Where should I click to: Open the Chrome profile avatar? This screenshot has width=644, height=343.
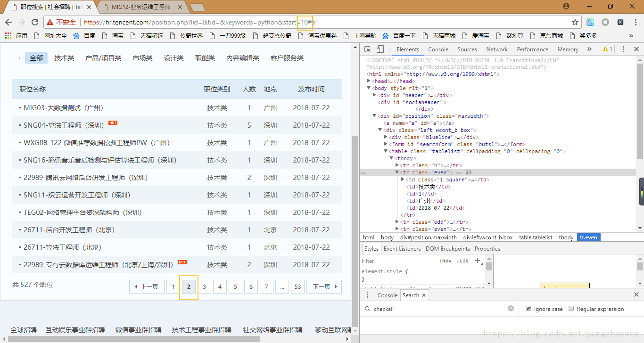[566, 6]
